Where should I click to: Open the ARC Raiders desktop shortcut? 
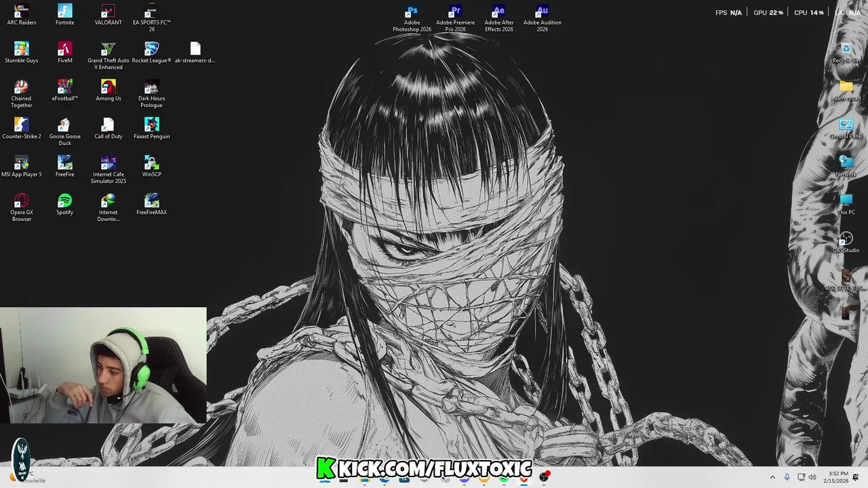(22, 14)
